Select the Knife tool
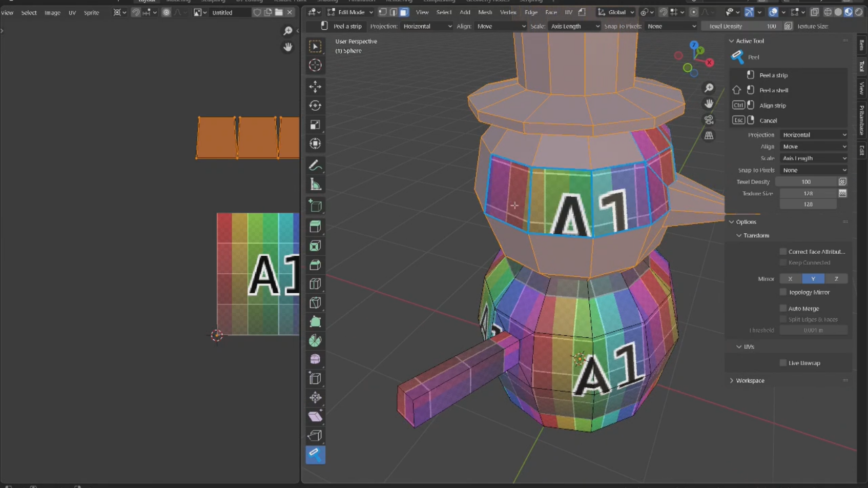The height and width of the screenshot is (488, 868). (315, 303)
